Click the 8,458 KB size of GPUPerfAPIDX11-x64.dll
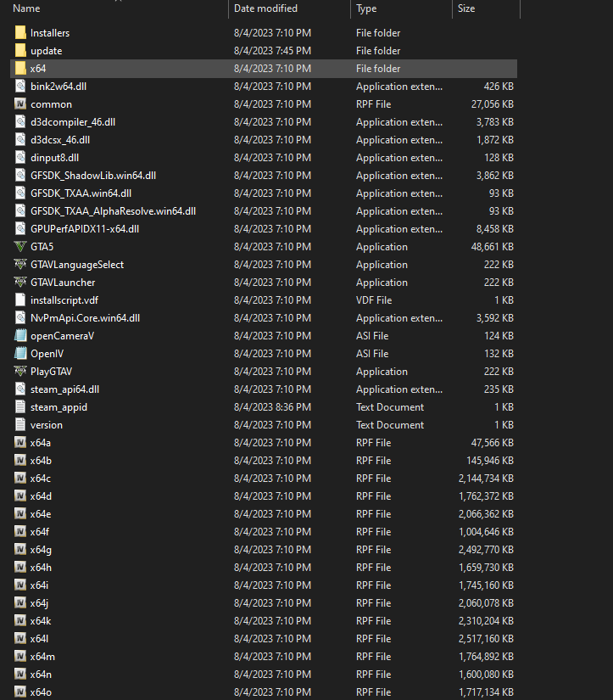Viewport: 613px width, 700px height. point(495,228)
